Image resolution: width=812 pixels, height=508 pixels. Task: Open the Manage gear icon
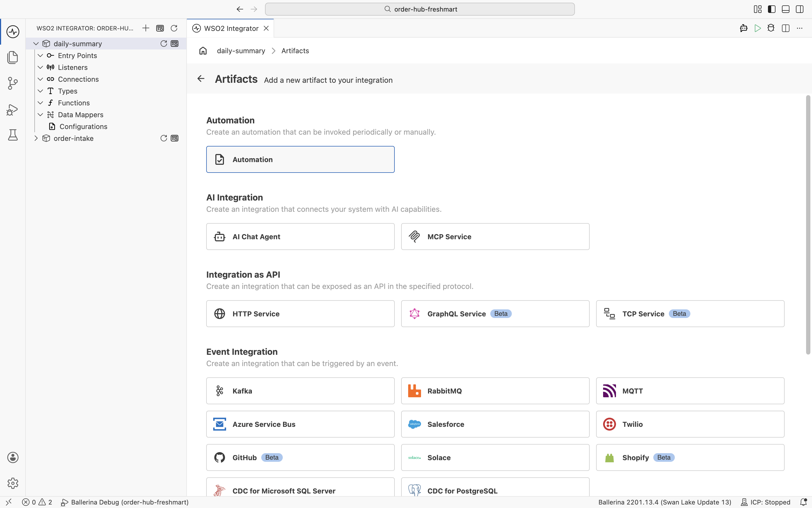point(13,483)
